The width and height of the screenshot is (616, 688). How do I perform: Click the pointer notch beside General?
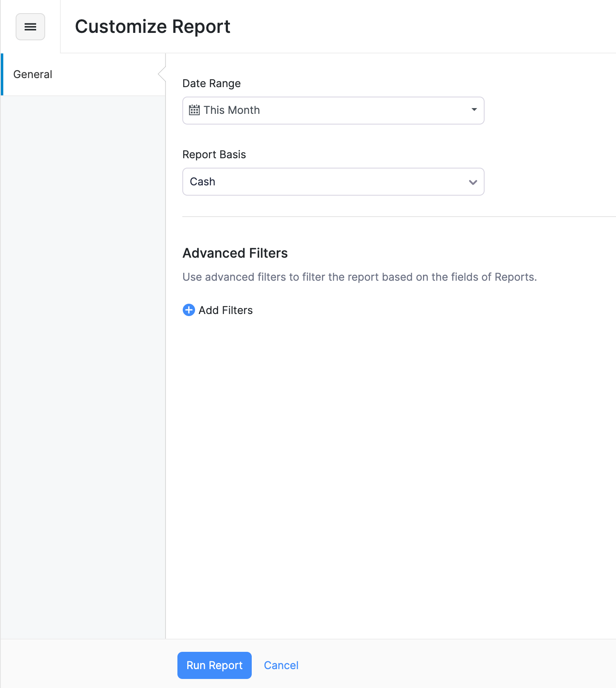[162, 74]
